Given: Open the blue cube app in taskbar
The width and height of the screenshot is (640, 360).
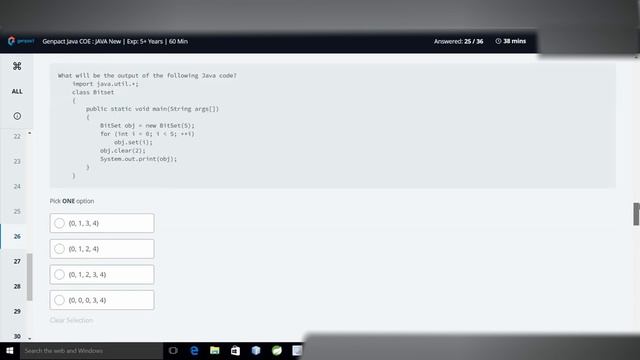Looking at the screenshot, I should coord(256,351).
